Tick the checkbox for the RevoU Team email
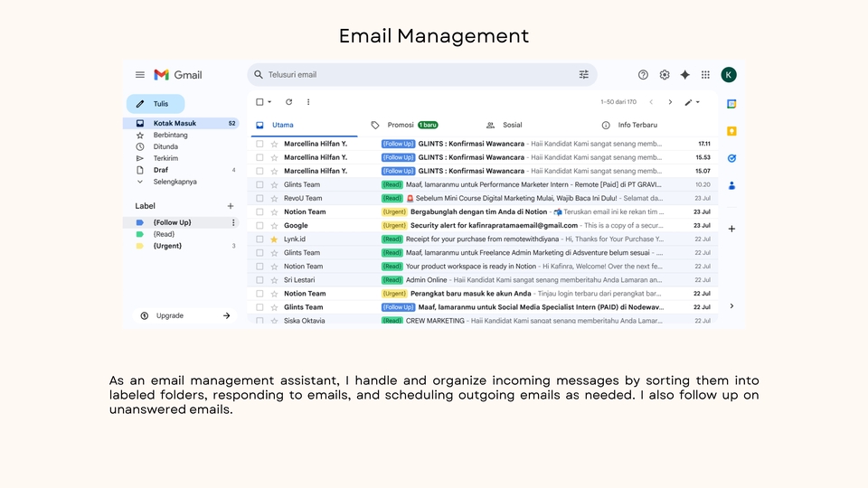The width and height of the screenshot is (868, 488). [x=259, y=198]
